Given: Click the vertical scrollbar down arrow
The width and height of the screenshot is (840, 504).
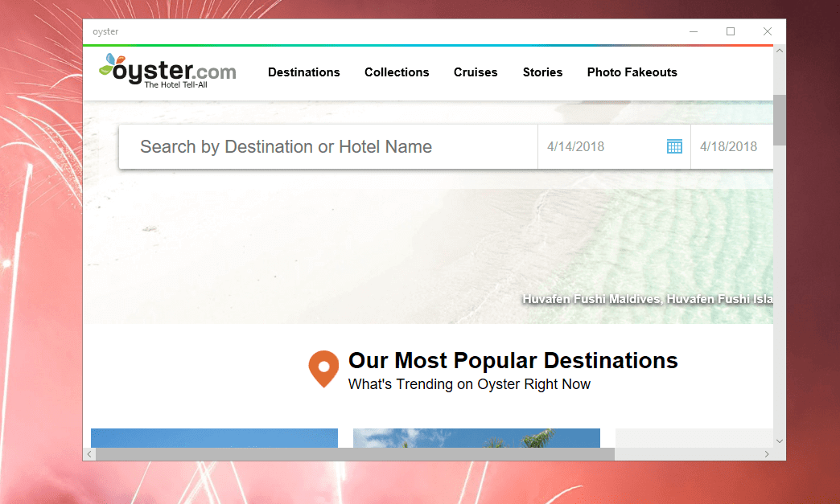Looking at the screenshot, I should 780,441.
